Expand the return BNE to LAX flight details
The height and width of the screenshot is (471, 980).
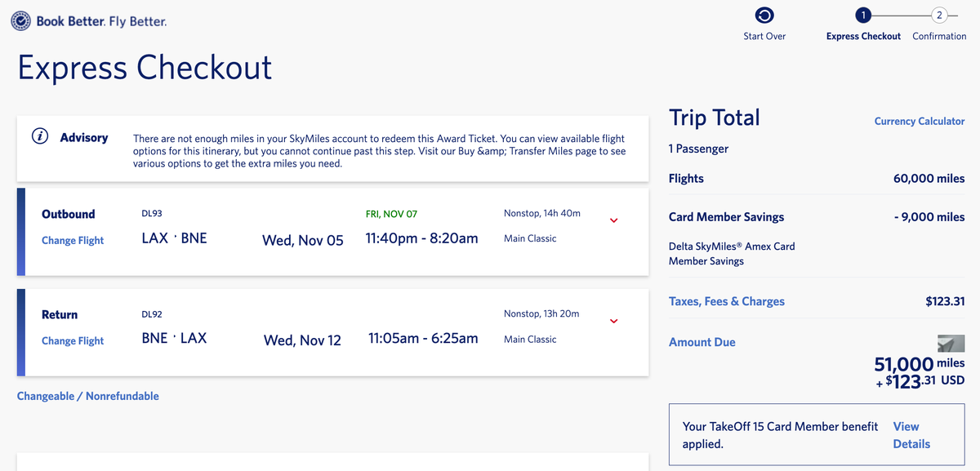tap(614, 321)
